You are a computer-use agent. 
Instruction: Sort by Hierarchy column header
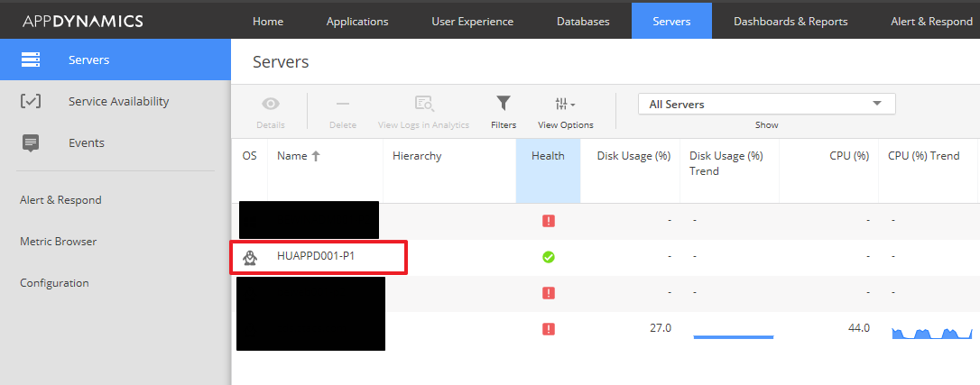(x=417, y=156)
